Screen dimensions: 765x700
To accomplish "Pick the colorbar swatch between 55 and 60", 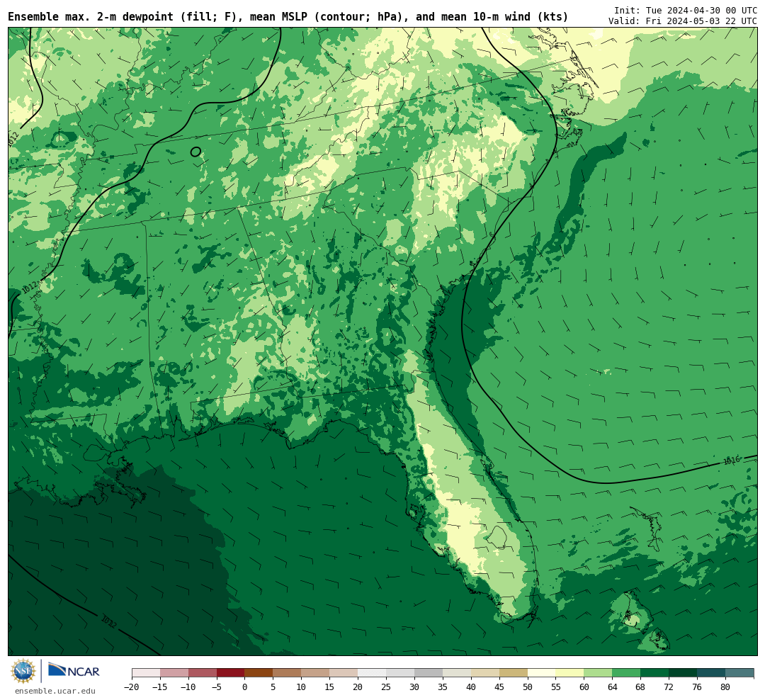I will click(569, 673).
